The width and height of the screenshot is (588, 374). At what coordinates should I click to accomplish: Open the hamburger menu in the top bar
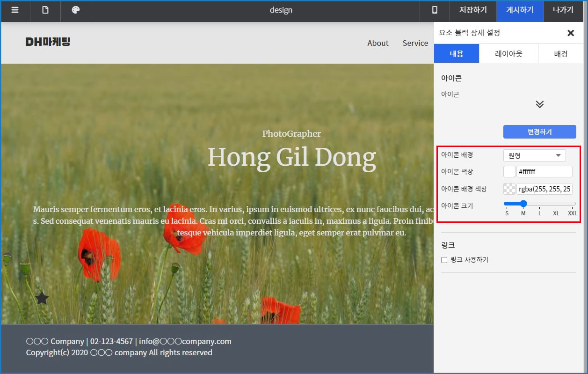tap(15, 10)
